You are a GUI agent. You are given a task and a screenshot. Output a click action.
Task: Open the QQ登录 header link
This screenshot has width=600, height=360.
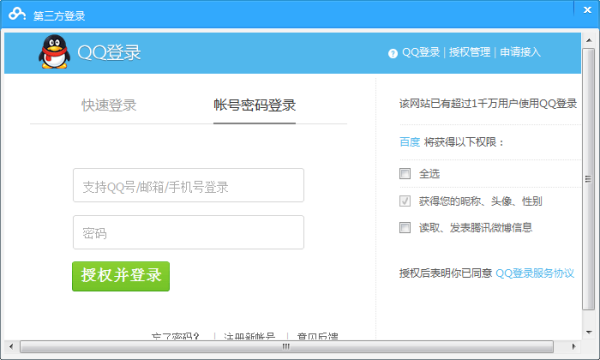(421, 52)
